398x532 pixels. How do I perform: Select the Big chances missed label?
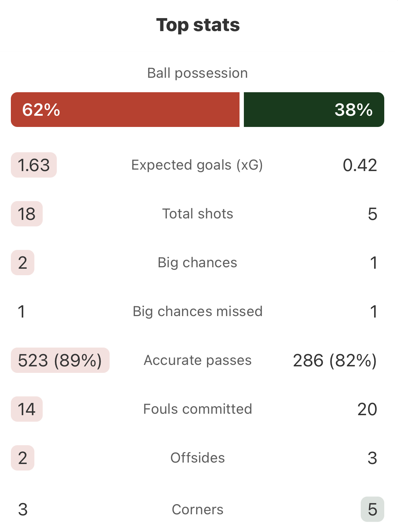click(x=198, y=311)
